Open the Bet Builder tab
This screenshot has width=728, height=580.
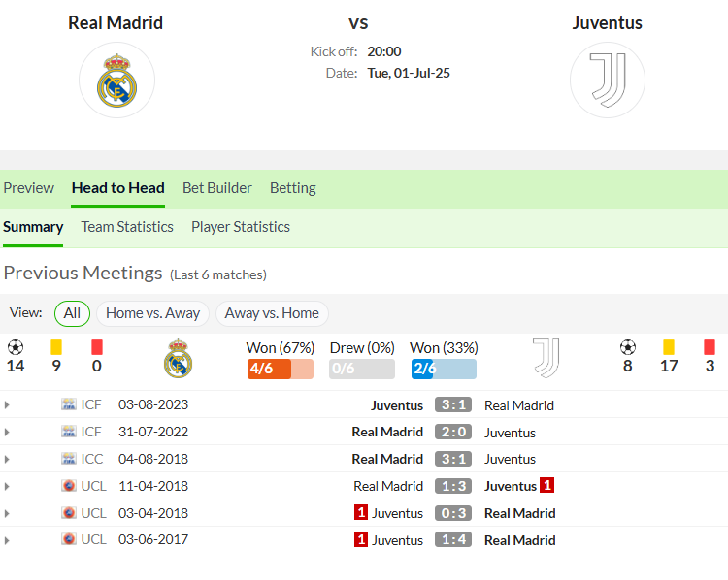pos(216,188)
